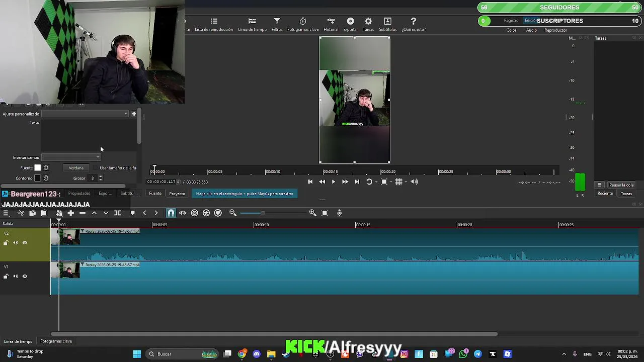Open the Lista de reproducción panel
The width and height of the screenshot is (644, 362).
[214, 25]
